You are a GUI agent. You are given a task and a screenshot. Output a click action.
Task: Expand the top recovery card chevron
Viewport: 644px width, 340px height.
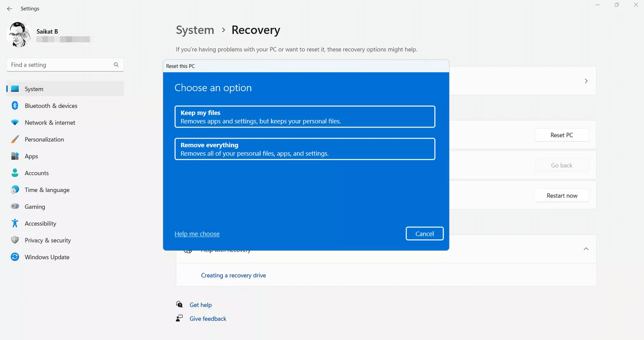pos(586,80)
